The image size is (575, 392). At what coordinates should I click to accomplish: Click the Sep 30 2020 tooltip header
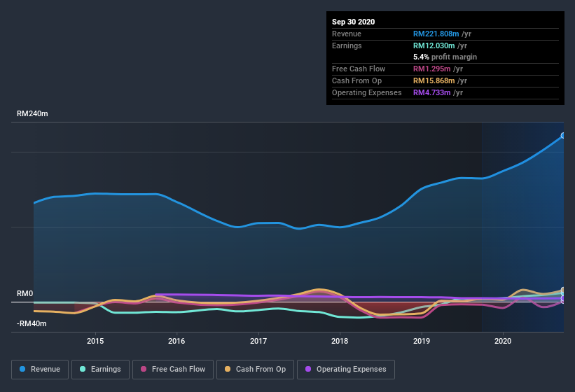click(x=354, y=22)
